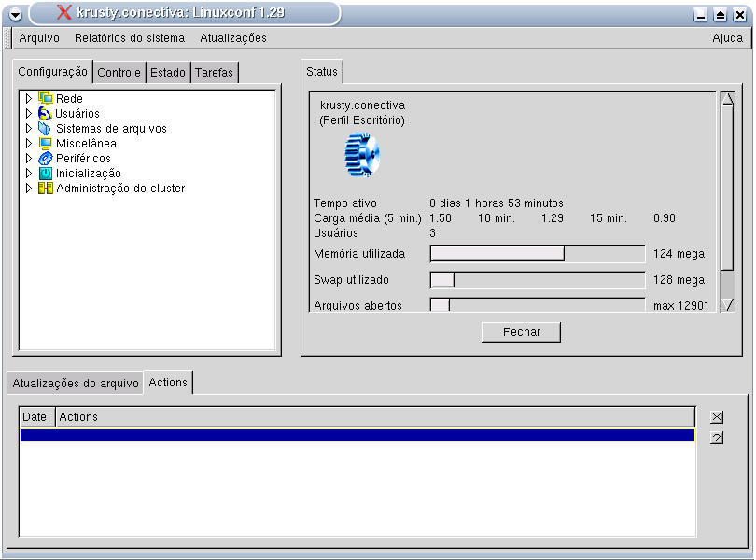Switch to the Configuração tab

52,72
